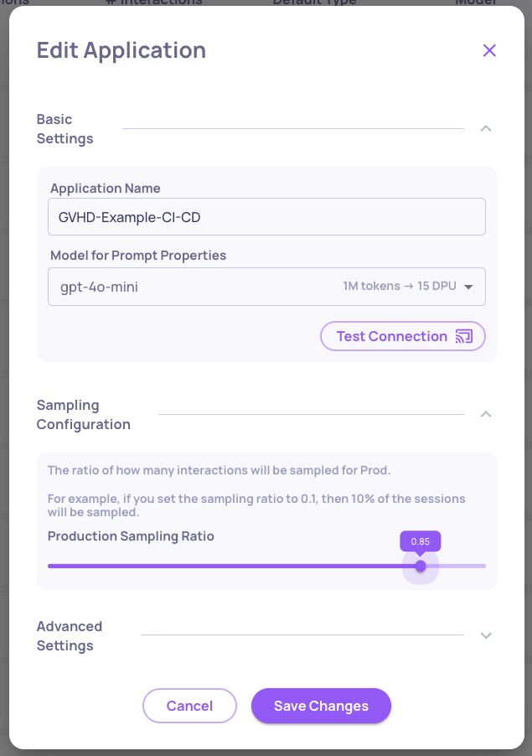Click the Sampling Configuration heading
The height and width of the screenshot is (756, 532).
[x=83, y=415]
